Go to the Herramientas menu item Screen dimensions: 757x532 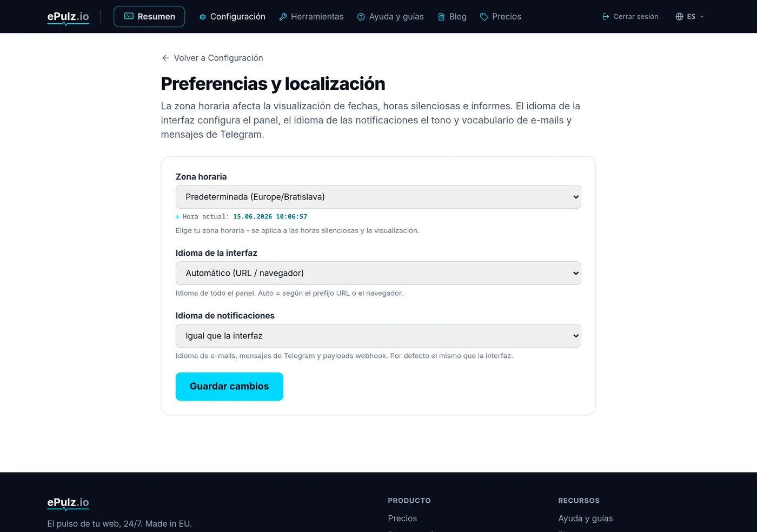311,17
